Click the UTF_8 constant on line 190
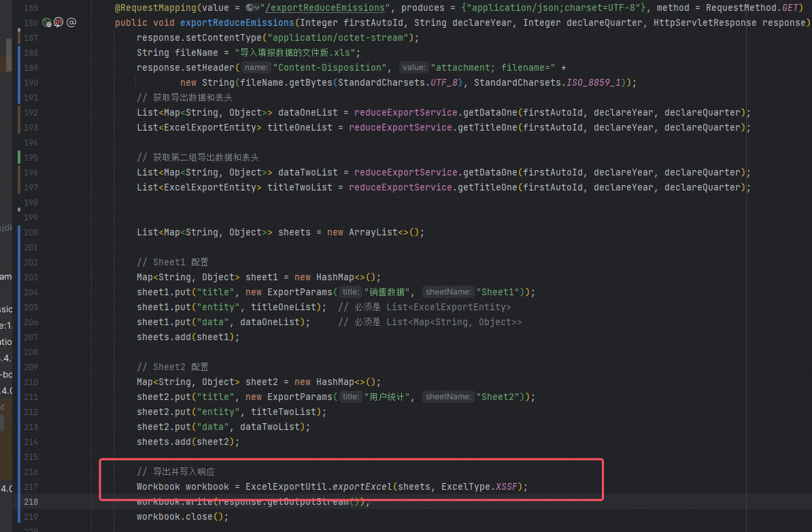The image size is (812, 532). pyautogui.click(x=444, y=83)
